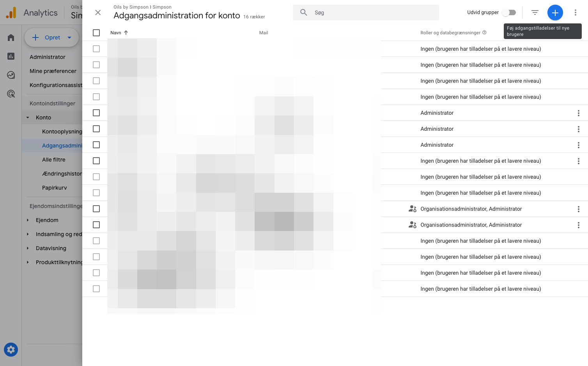The height and width of the screenshot is (366, 588).
Task: Open the row menu for the first Administrator row
Action: 578,113
